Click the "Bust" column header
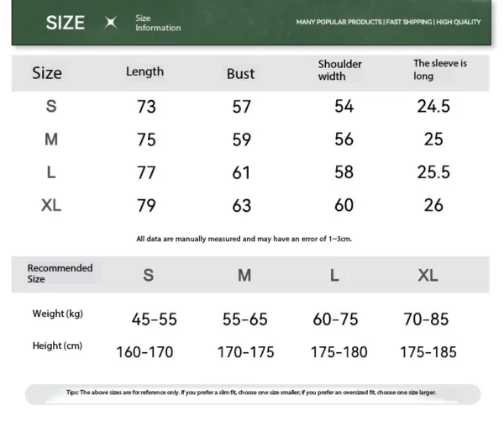 coord(240,73)
